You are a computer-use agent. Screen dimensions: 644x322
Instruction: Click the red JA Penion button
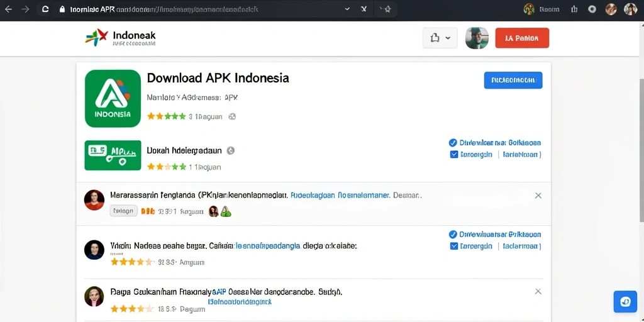(522, 38)
